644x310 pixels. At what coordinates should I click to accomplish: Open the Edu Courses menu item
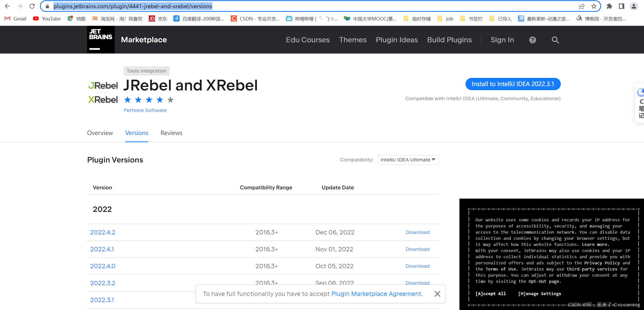[308, 40]
